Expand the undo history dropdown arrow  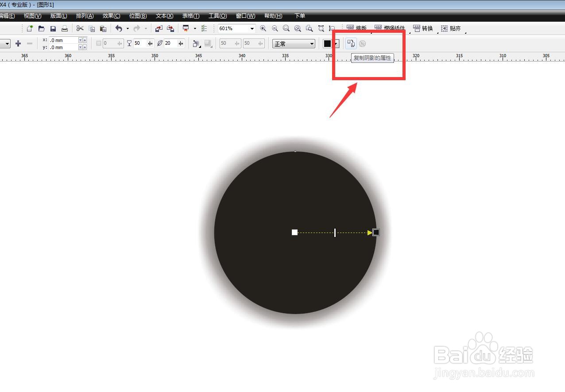click(128, 28)
